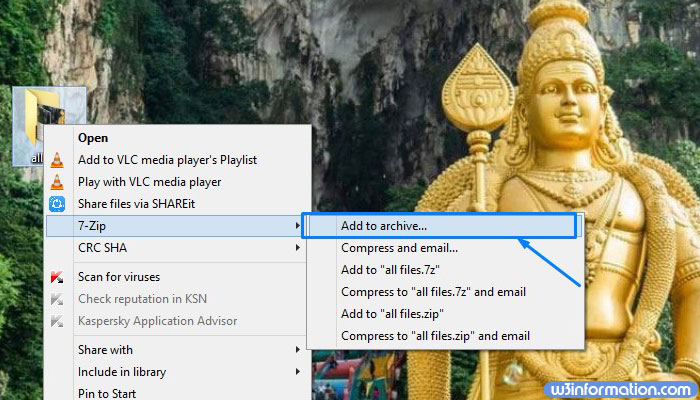Image resolution: width=700 pixels, height=400 pixels.
Task: Click the VLC cone icon beside Play with VLC
Action: tap(57, 182)
